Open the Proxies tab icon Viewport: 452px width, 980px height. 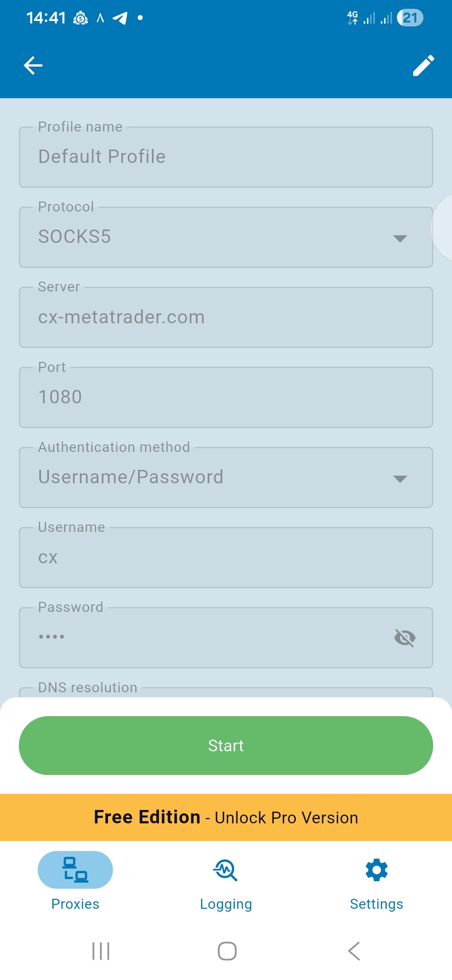click(x=75, y=869)
